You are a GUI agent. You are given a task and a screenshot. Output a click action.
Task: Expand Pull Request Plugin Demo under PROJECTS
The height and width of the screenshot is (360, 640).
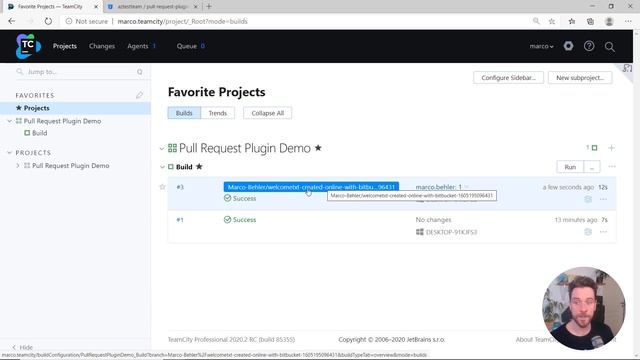[x=18, y=166]
